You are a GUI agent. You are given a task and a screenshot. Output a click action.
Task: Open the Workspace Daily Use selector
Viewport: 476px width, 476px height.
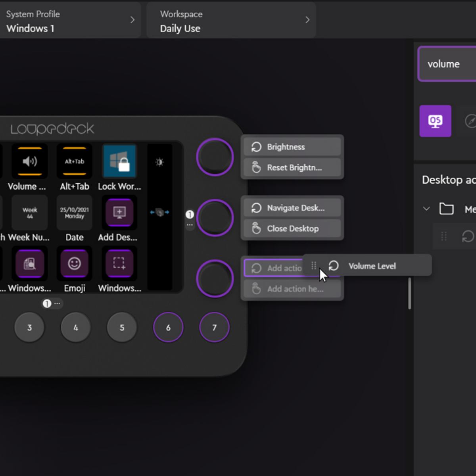[231, 21]
